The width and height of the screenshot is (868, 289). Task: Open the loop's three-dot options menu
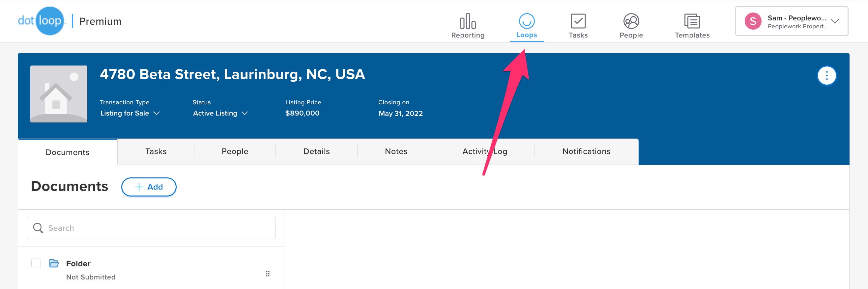[826, 76]
